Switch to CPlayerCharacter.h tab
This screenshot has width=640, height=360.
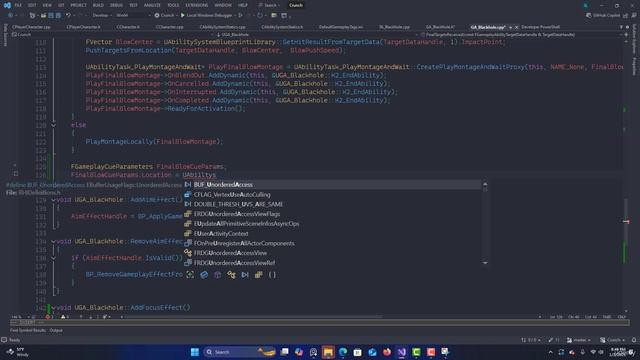coord(83,27)
